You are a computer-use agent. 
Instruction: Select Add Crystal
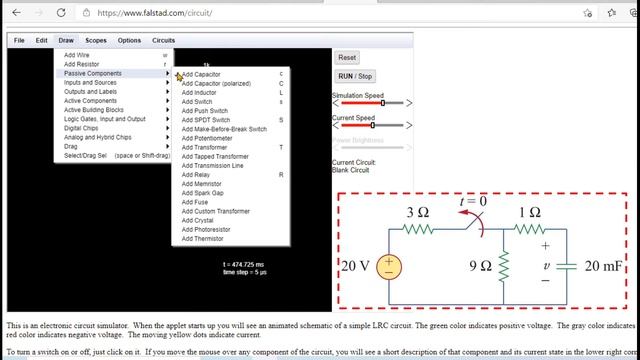[231, 220]
